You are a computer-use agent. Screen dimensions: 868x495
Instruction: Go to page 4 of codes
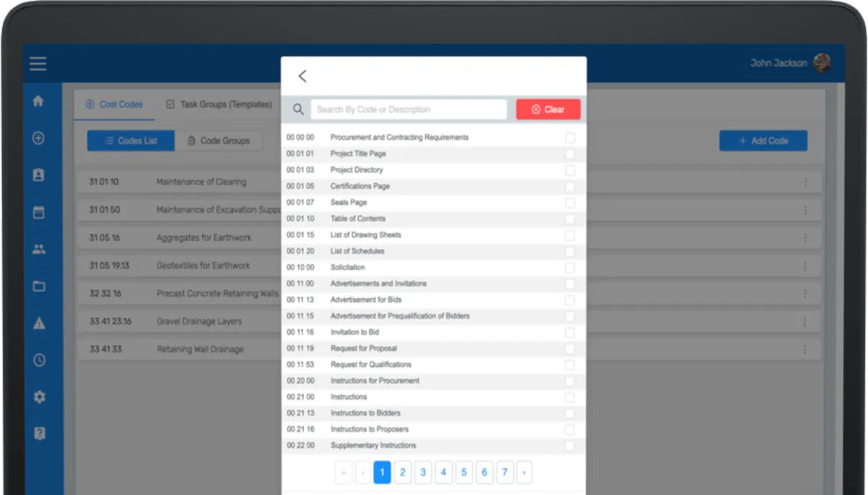tap(443, 473)
